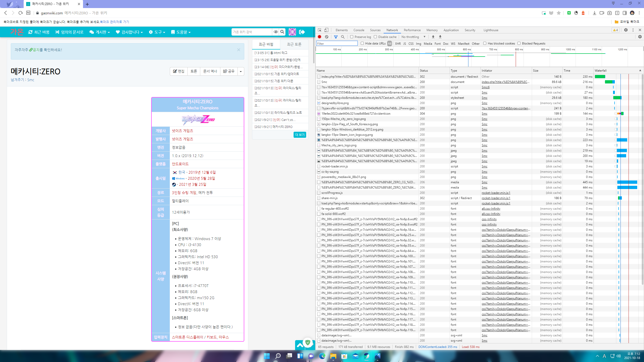Sort by the Waterfall column arrow
644x362 pixels.
point(640,70)
